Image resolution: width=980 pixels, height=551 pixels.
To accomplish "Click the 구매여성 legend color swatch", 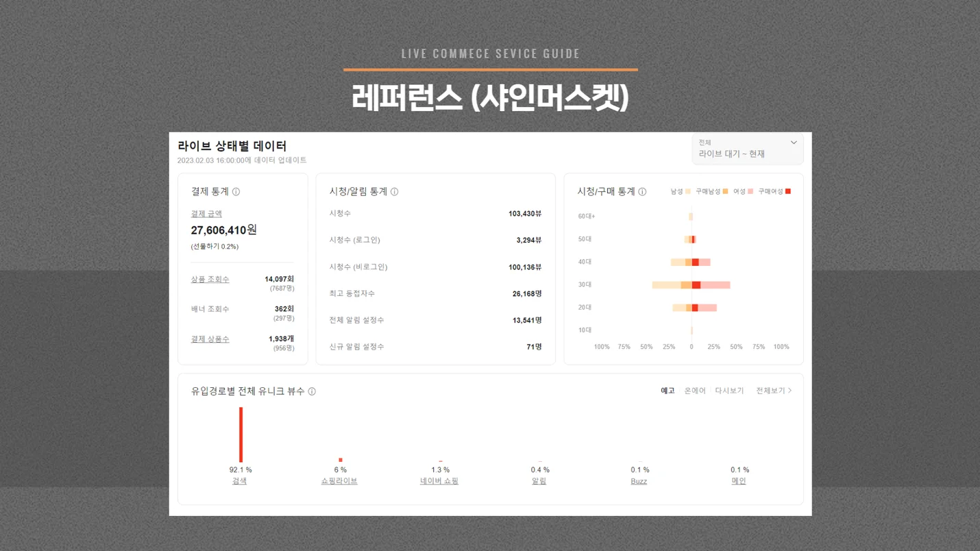I will pyautogui.click(x=787, y=192).
